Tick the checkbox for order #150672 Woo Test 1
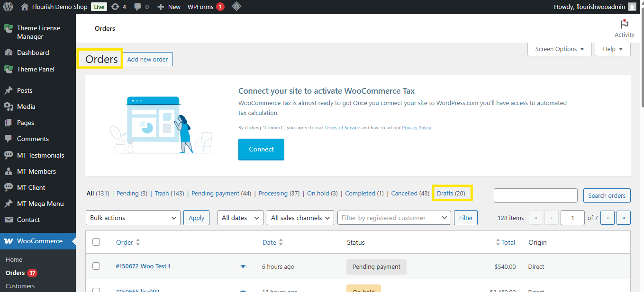This screenshot has height=292, width=644. [x=96, y=266]
